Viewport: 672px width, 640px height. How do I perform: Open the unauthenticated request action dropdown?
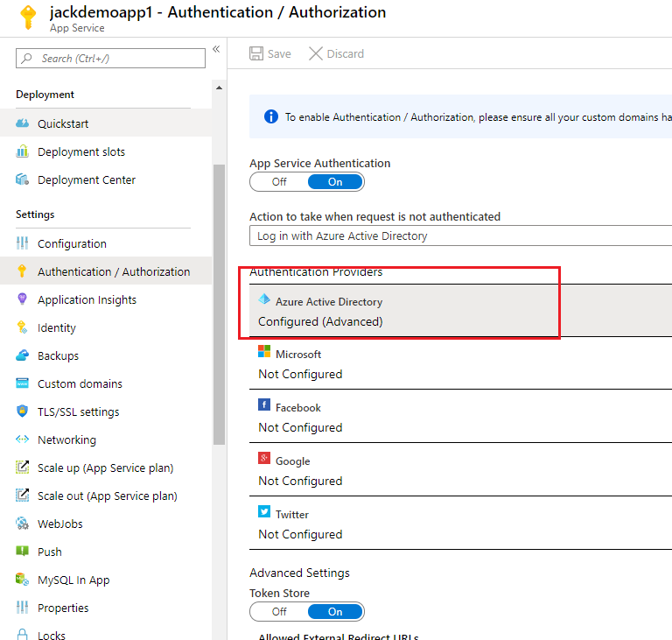pos(460,236)
